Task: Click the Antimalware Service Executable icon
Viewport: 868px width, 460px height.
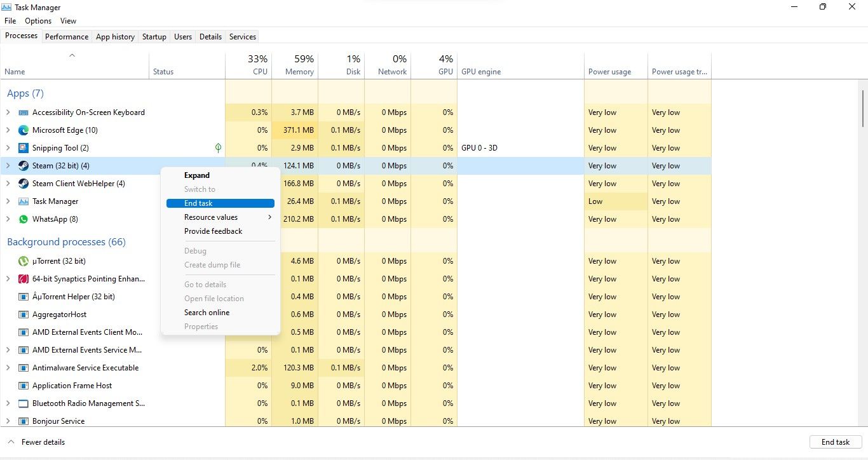Action: pyautogui.click(x=24, y=368)
